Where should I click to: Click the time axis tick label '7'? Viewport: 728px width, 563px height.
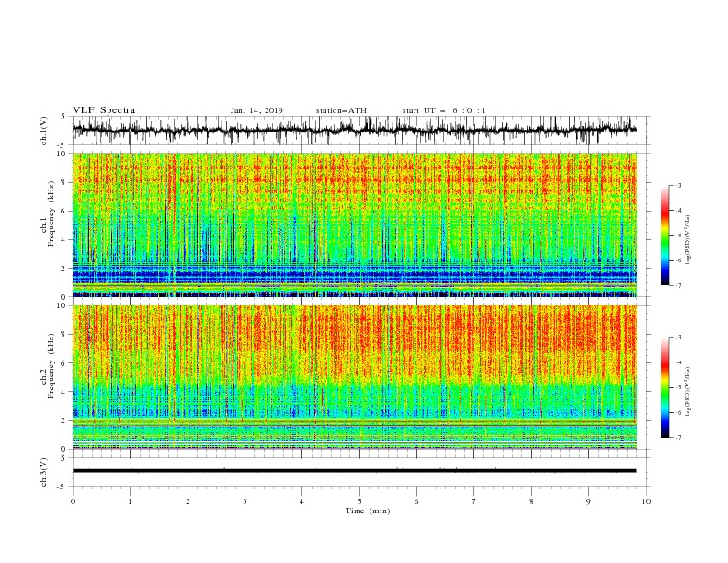click(474, 501)
